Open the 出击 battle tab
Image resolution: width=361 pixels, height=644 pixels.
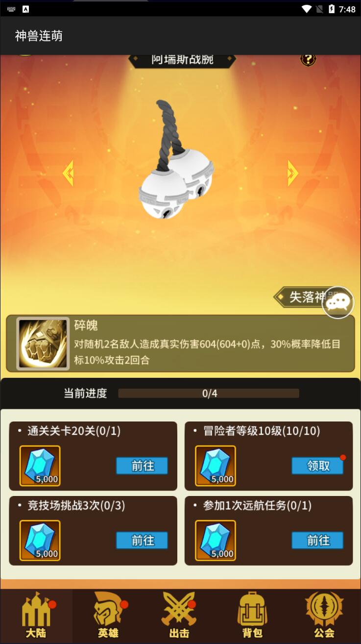[x=179, y=616]
